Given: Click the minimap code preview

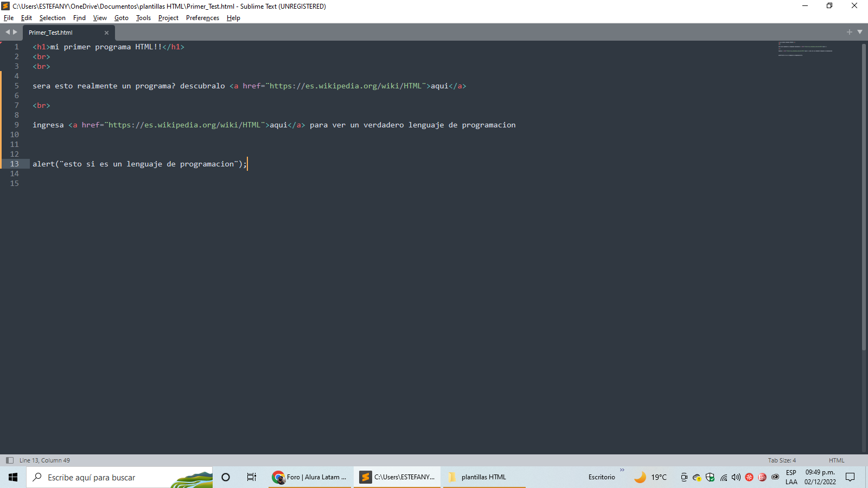Looking at the screenshot, I should (x=805, y=49).
